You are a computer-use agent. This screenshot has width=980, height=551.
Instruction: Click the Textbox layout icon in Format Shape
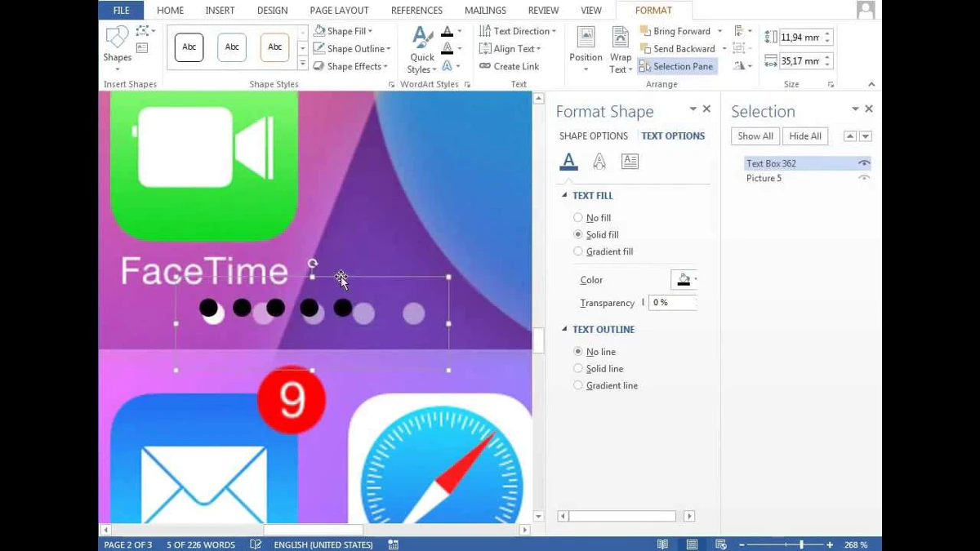click(x=630, y=161)
